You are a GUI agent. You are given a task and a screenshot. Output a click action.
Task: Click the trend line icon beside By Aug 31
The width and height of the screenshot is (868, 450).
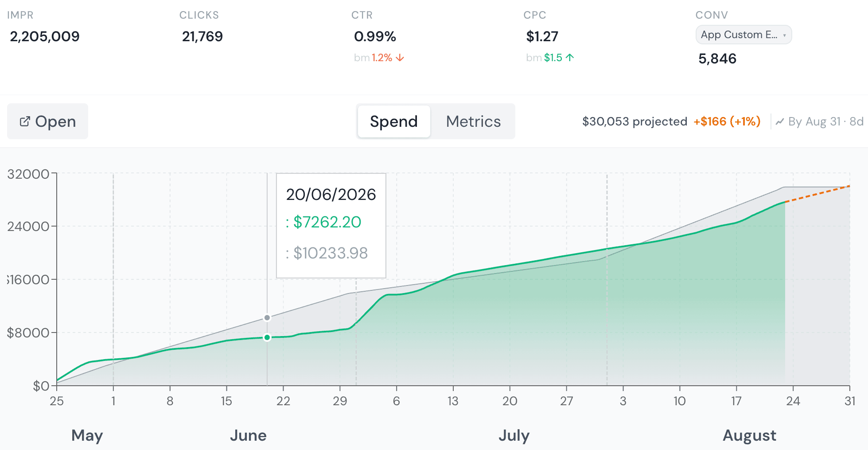point(780,121)
